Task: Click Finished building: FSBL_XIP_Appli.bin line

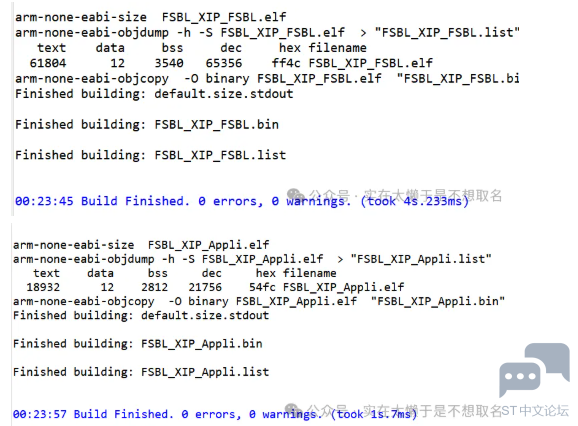Action: (x=137, y=344)
